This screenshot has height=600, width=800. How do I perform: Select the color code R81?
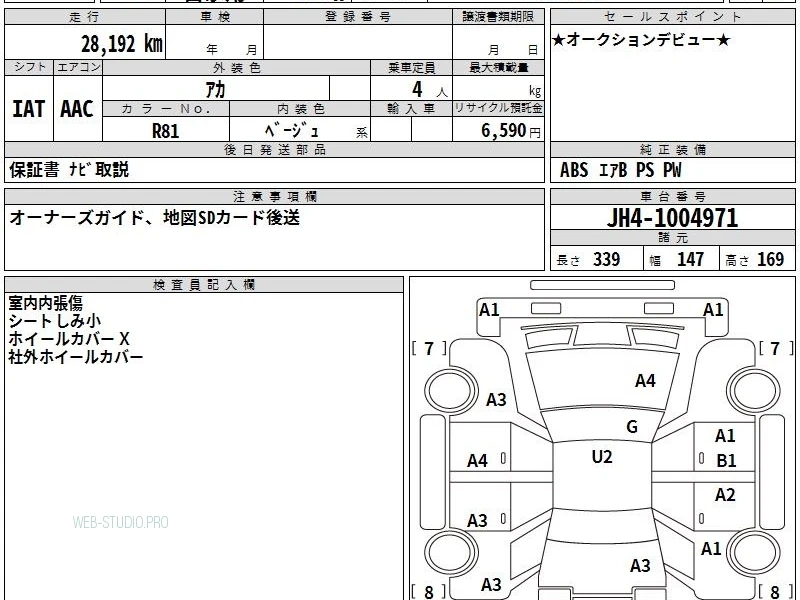point(166,131)
